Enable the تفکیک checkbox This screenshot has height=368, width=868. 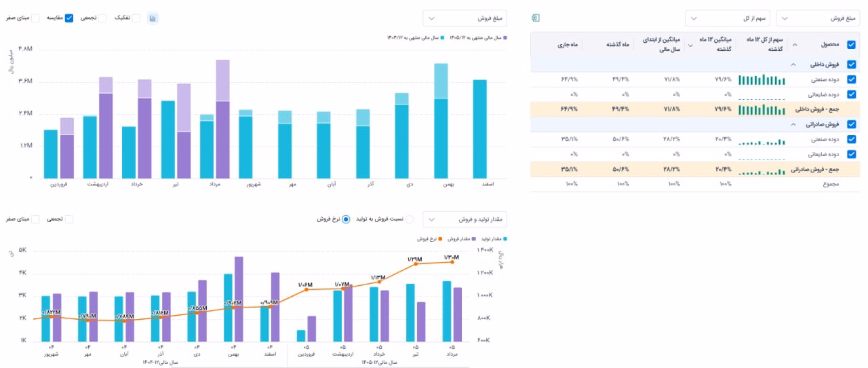pyautogui.click(x=136, y=18)
